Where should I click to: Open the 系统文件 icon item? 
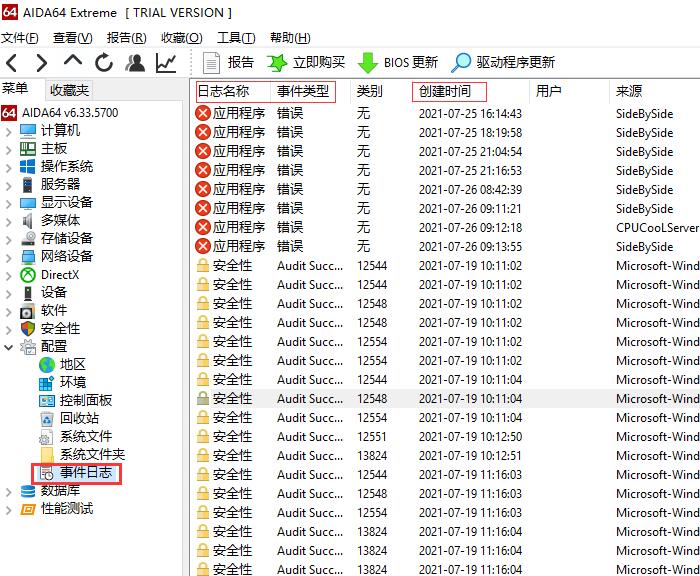click(46, 437)
